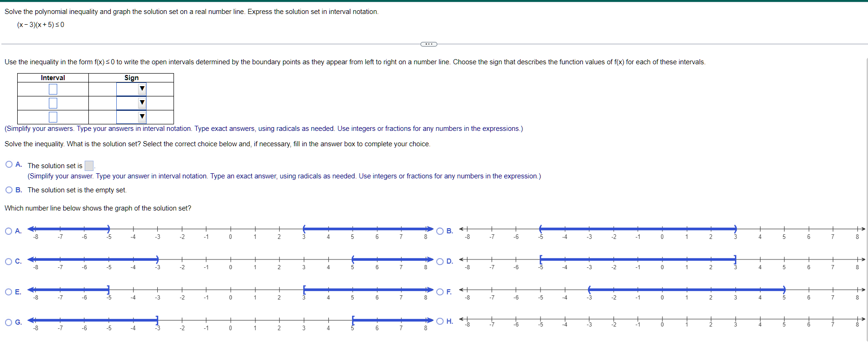The width and height of the screenshot is (868, 347).
Task: Select number line graph E
Action: 9,292
